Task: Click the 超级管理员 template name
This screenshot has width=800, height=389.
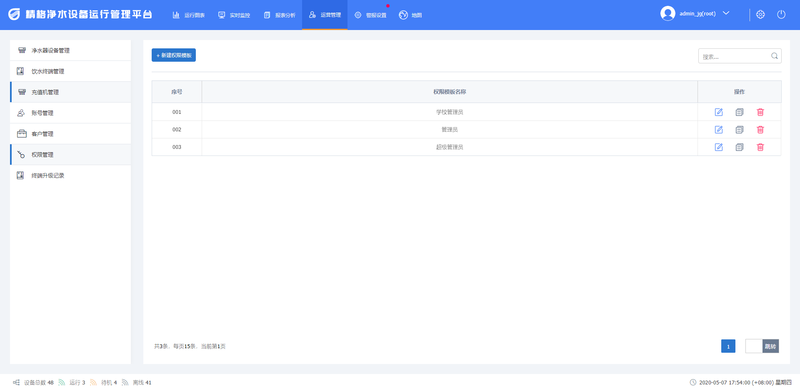Action: pos(449,147)
